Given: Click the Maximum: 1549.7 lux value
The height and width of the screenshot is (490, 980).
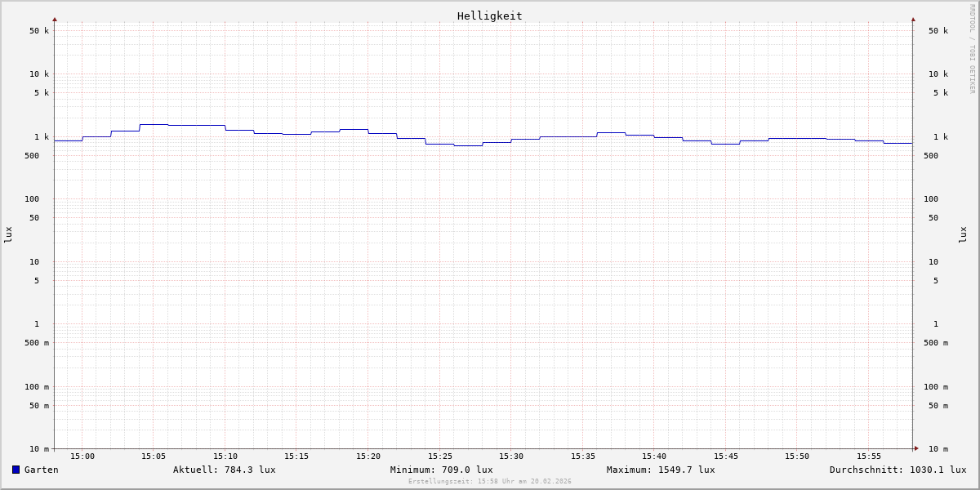Looking at the screenshot, I should click(660, 470).
